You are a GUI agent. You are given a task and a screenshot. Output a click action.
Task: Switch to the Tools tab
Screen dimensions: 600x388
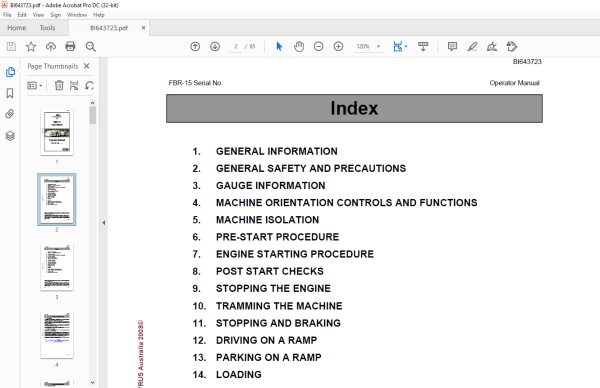point(47,28)
